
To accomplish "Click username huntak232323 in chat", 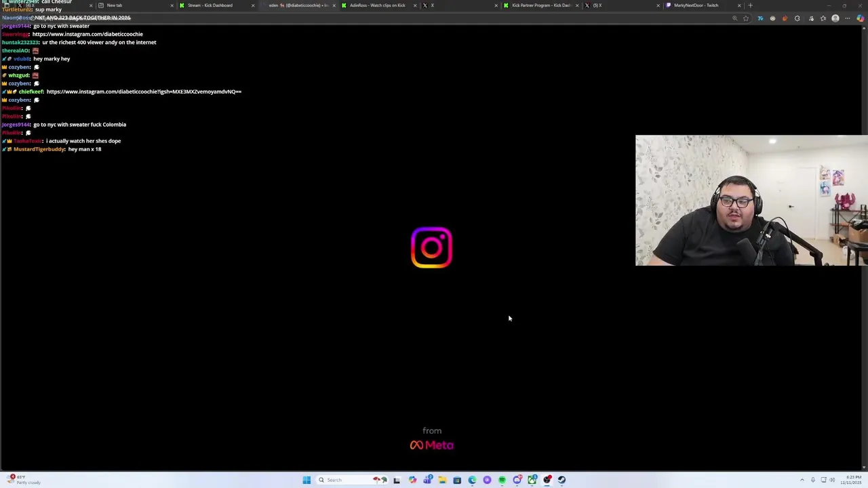I will pos(20,42).
